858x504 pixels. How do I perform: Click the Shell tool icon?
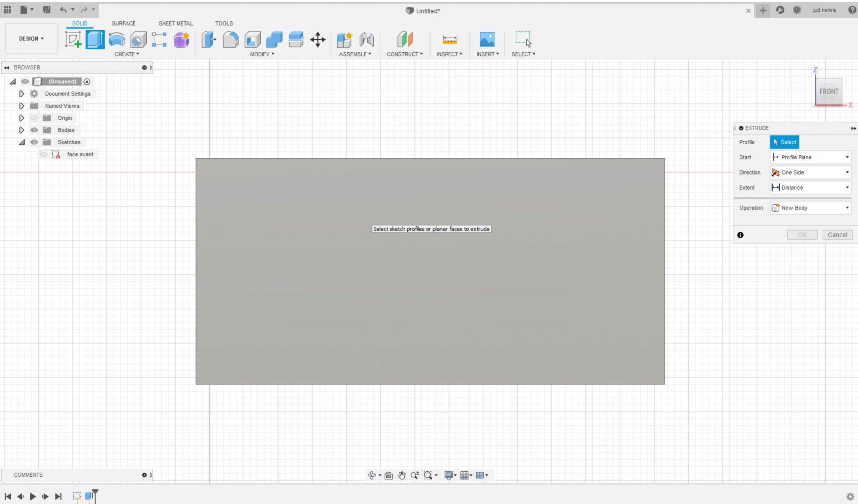coord(252,40)
